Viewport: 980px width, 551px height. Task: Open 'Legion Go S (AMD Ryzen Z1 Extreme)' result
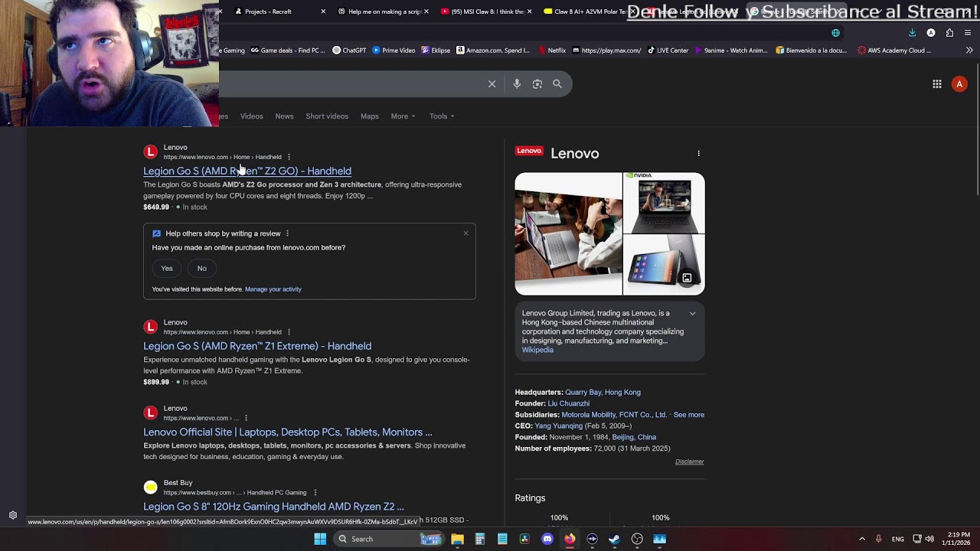pyautogui.click(x=257, y=347)
